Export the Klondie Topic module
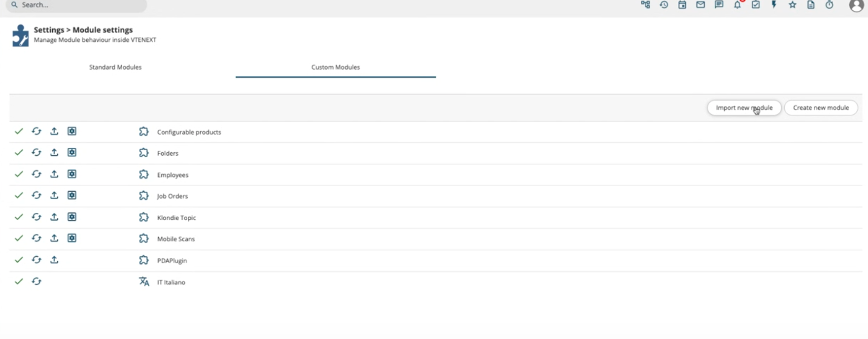The width and height of the screenshot is (868, 339). [x=54, y=217]
